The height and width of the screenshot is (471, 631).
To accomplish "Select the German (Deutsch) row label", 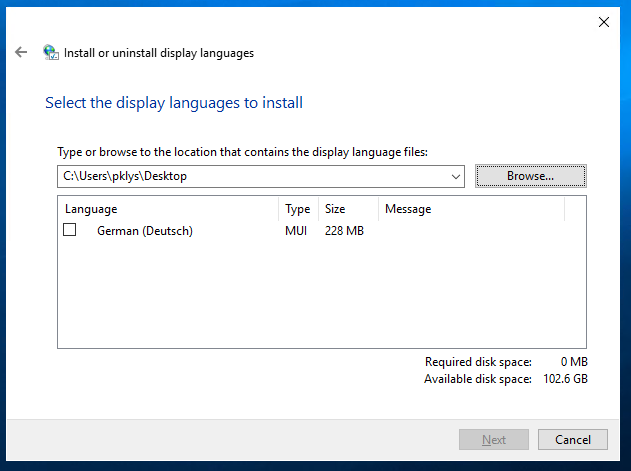I will (x=144, y=231).
